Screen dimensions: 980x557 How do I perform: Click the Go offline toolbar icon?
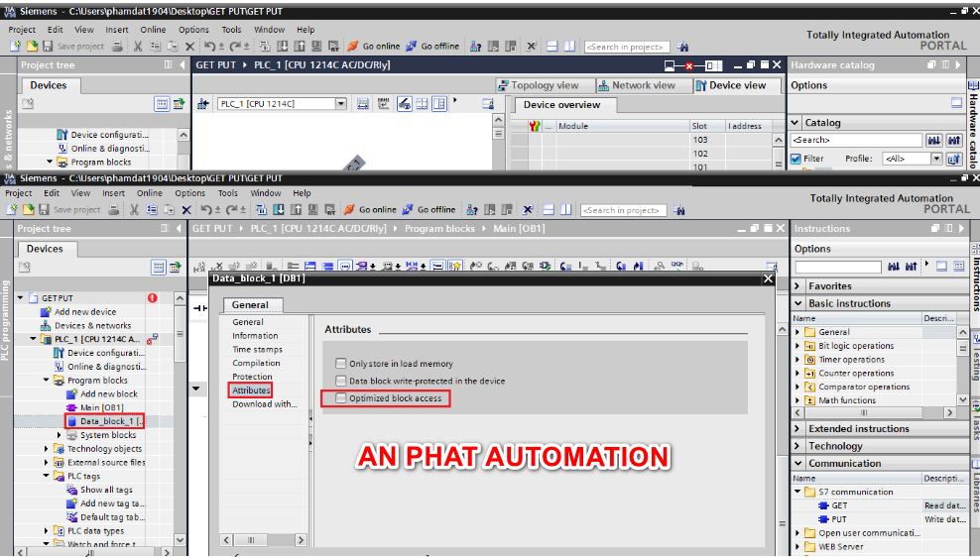coord(410,210)
